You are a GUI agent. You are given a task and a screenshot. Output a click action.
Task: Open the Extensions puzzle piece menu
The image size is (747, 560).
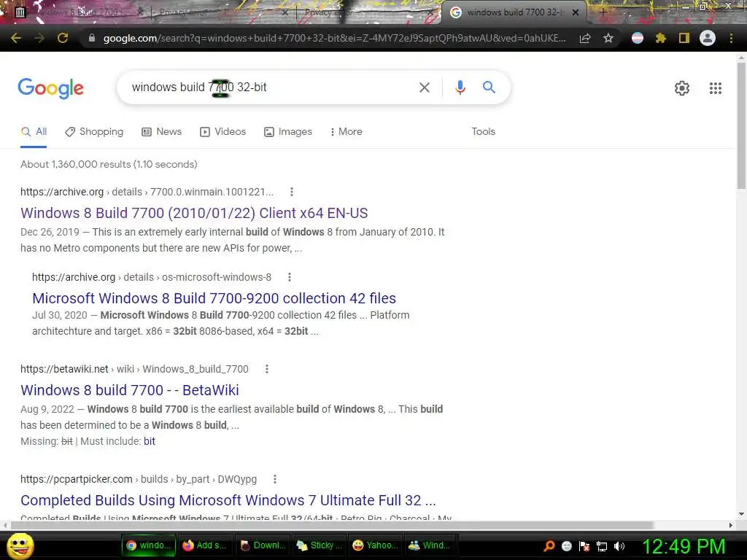click(661, 38)
